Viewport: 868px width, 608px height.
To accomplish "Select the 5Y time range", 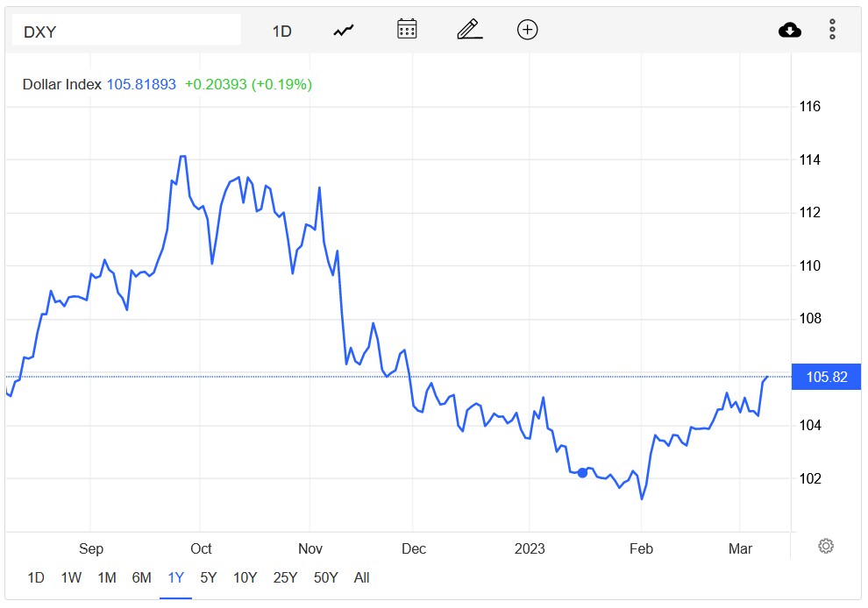I will click(x=209, y=578).
